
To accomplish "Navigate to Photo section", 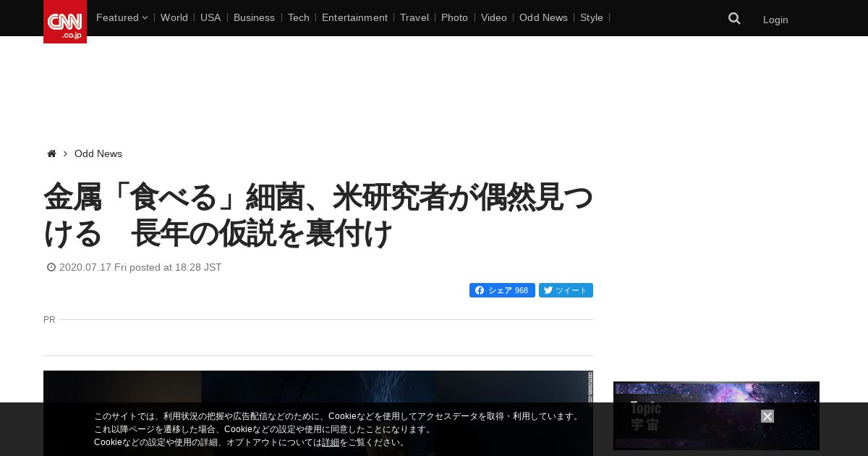I will coord(454,17).
